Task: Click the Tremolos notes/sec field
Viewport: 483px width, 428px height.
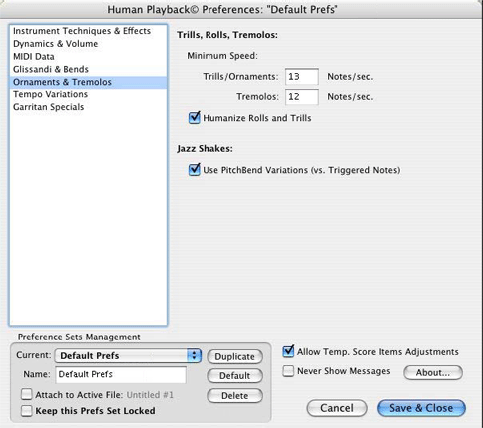Action: [302, 97]
